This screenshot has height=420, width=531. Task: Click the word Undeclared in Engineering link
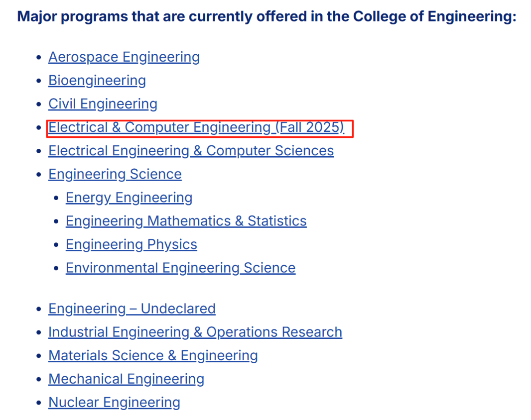click(x=178, y=309)
